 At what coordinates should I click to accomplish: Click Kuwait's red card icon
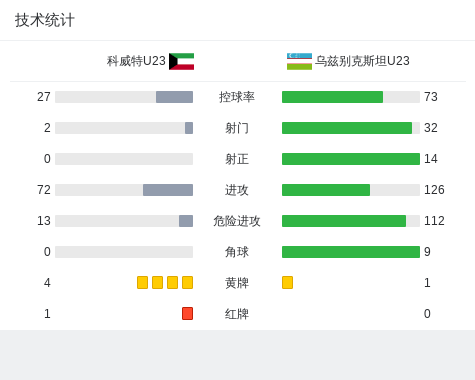click(x=187, y=313)
